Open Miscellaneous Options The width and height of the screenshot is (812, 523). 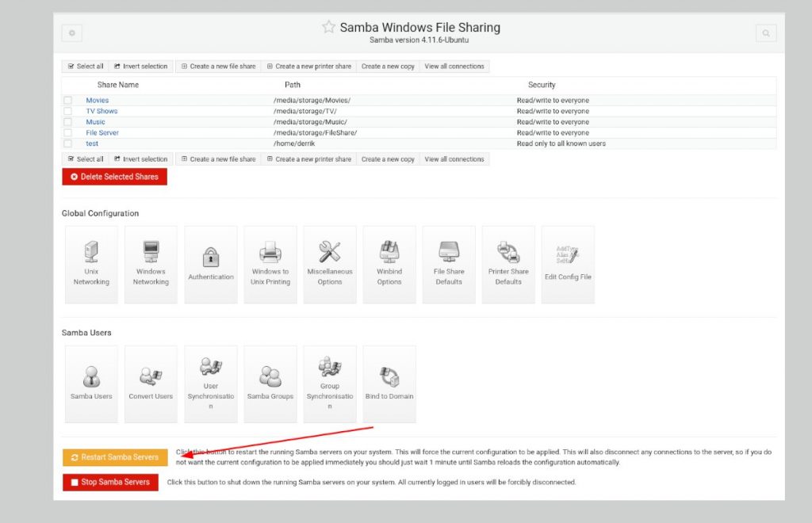coord(329,263)
